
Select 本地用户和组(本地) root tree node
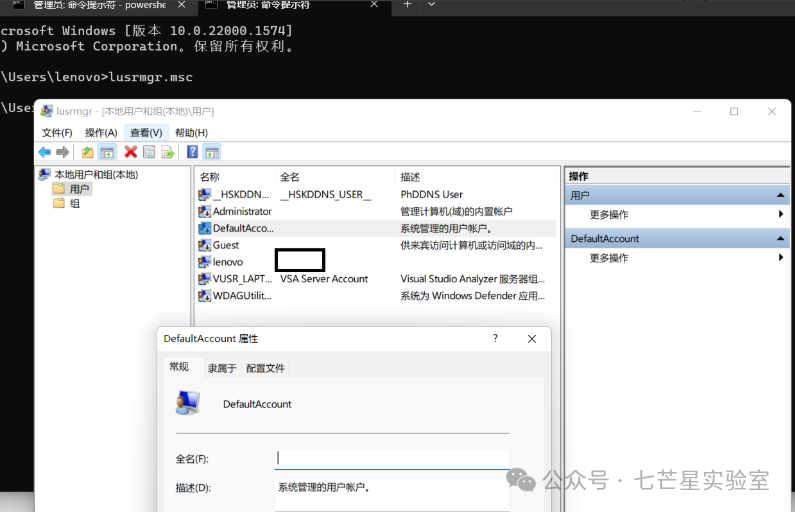pos(96,174)
